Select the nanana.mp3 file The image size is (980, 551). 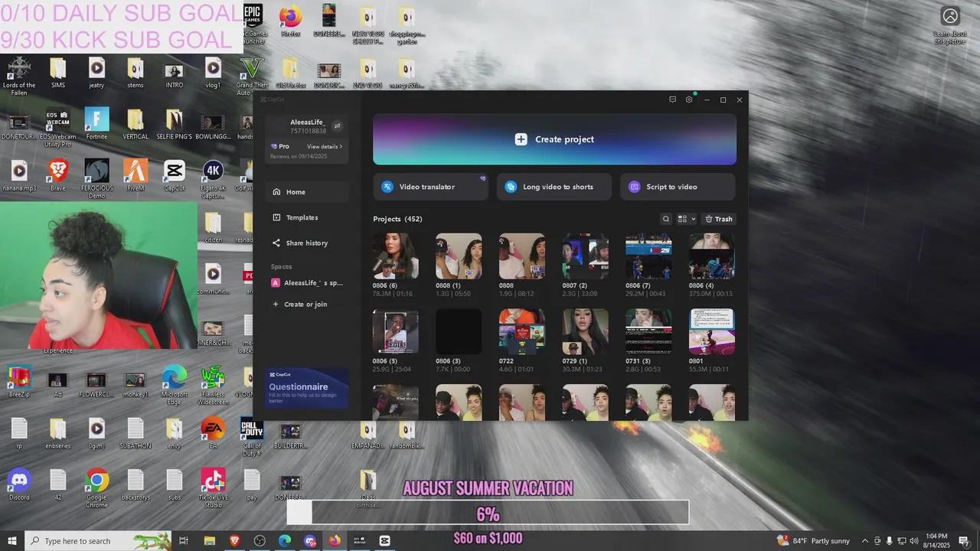(x=19, y=175)
